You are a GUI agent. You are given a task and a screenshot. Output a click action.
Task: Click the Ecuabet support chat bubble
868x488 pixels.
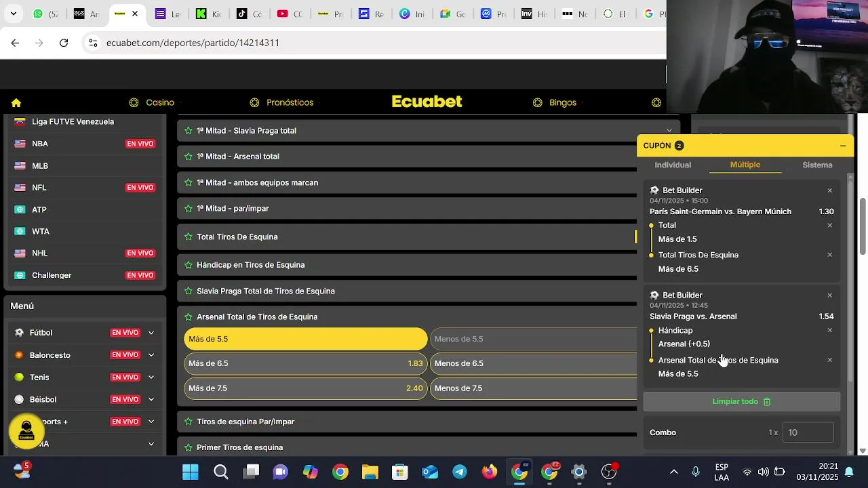tap(26, 431)
